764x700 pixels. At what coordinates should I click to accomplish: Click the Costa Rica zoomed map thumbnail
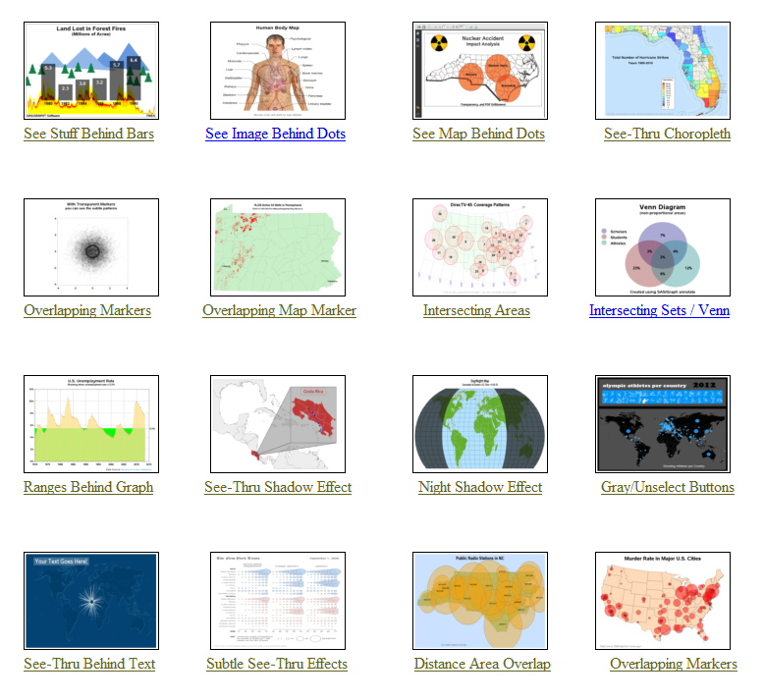point(278,424)
